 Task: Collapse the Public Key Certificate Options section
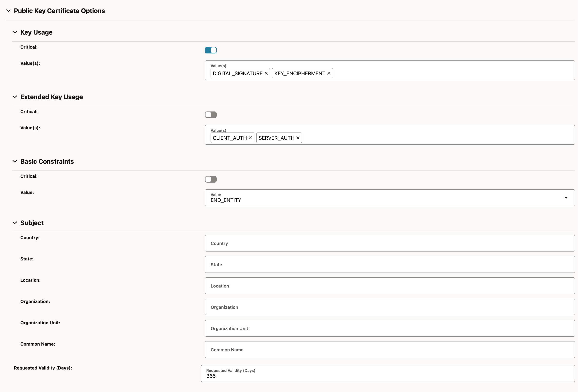coord(8,11)
